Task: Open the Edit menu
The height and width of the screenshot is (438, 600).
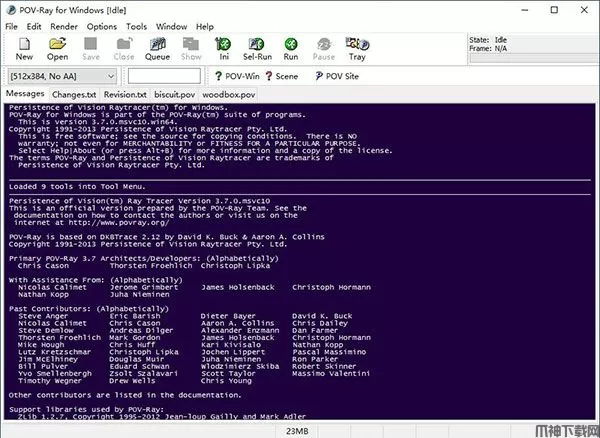Action: (34, 26)
